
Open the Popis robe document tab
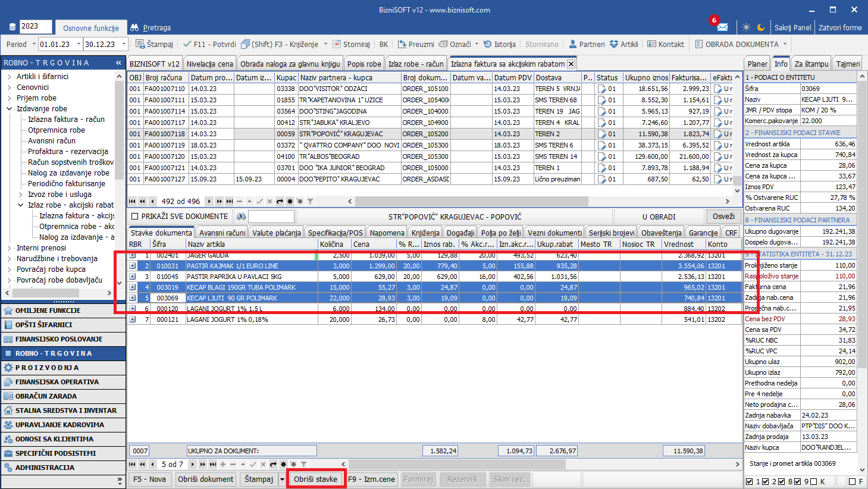click(364, 64)
